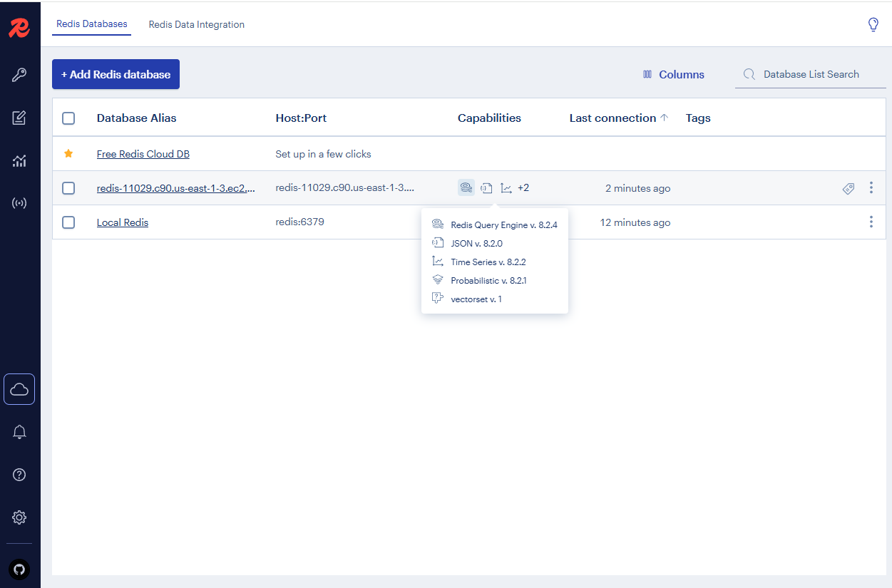Viewport: 892px width, 588px height.
Task: Open the Pub/Sub broadcast icon
Action: pos(19,204)
